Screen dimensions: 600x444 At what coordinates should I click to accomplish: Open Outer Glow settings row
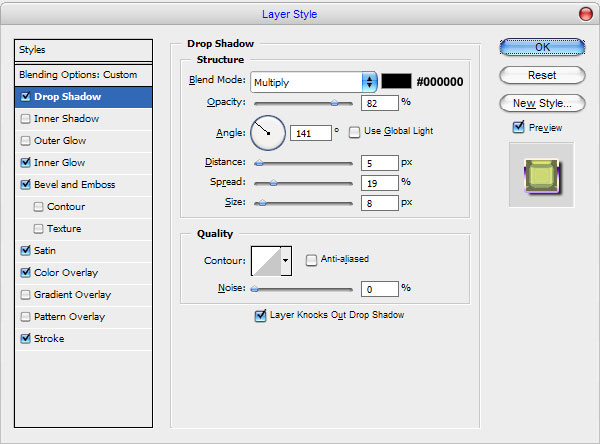click(83, 141)
